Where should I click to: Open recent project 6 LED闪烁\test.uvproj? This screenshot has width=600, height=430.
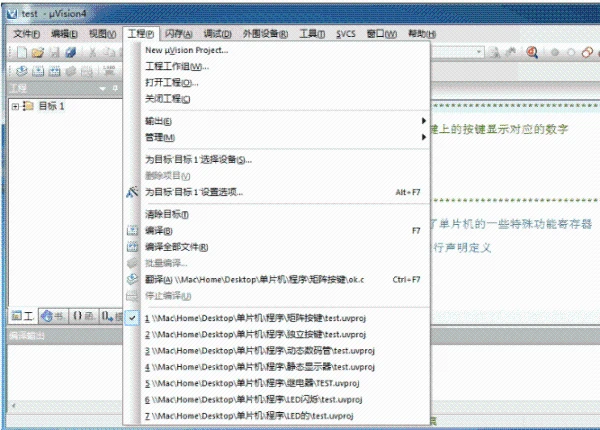(276, 399)
